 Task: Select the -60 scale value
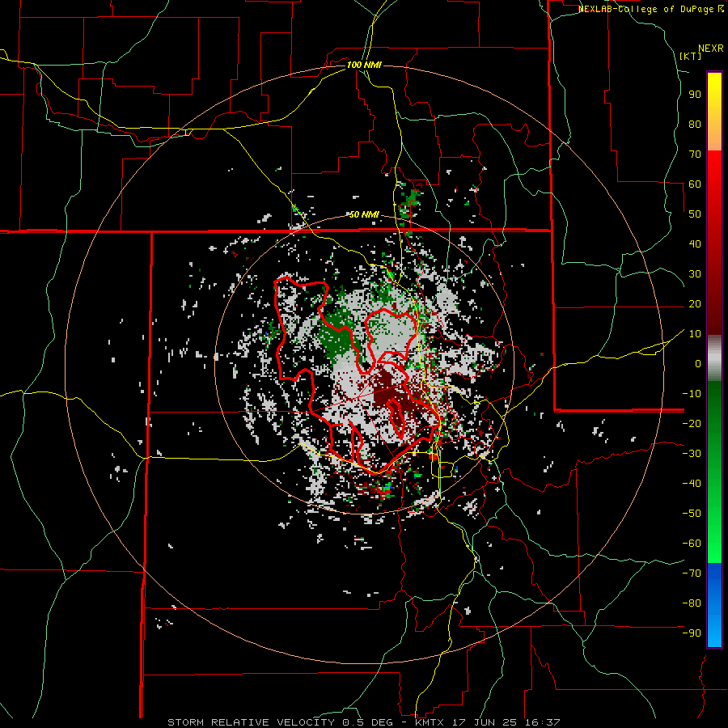pos(692,544)
